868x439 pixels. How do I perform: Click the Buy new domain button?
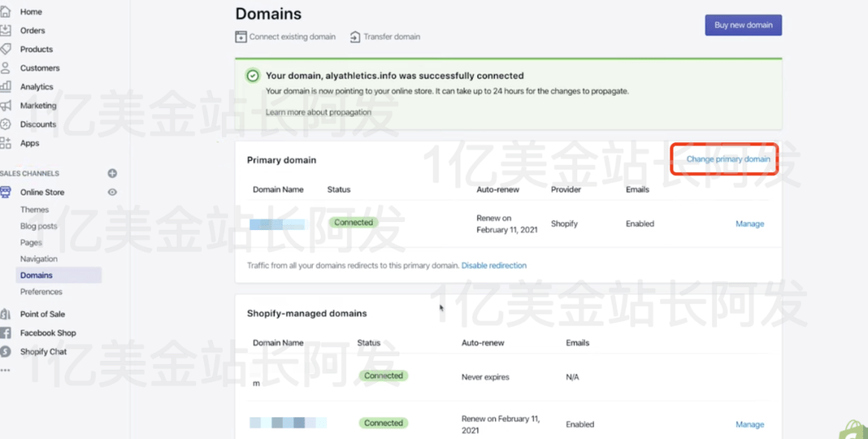coord(743,25)
